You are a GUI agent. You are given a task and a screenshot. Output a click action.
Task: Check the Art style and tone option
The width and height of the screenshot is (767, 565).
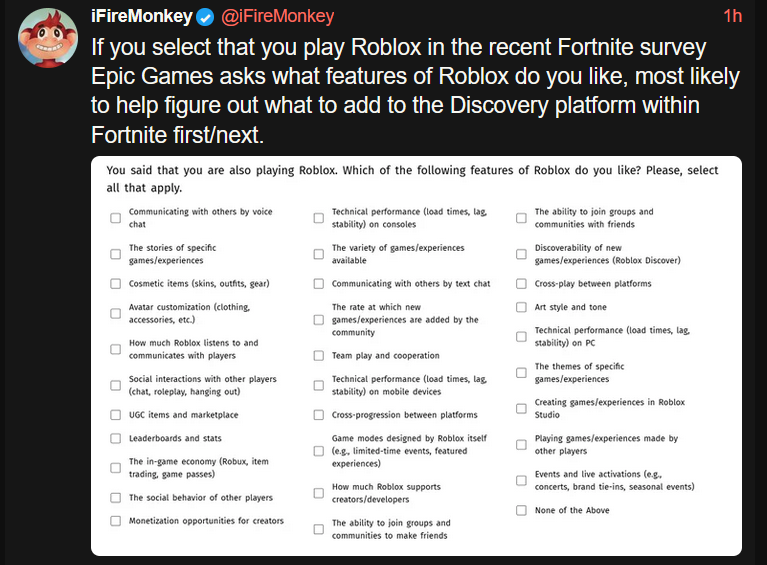(522, 308)
